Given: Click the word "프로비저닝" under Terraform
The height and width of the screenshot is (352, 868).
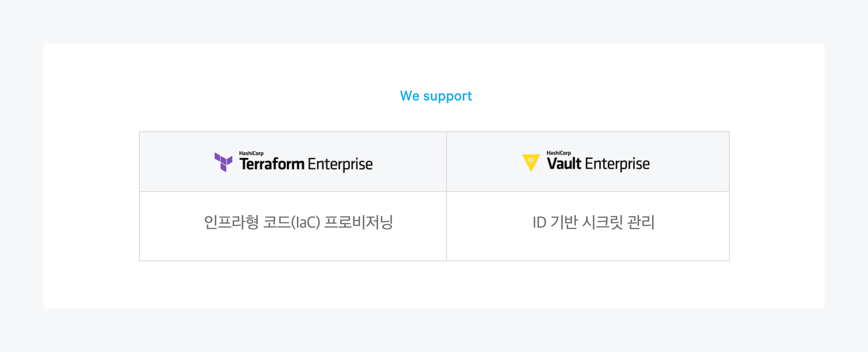Looking at the screenshot, I should 358,222.
